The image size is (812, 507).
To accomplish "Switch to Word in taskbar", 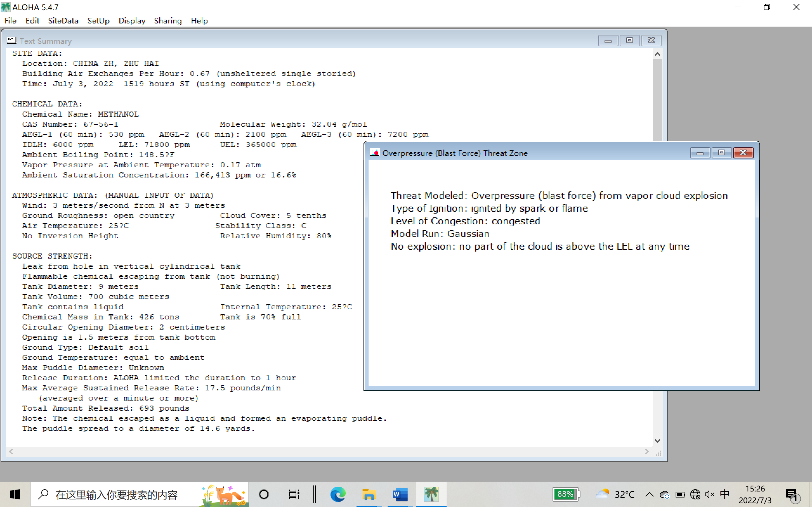I will coord(400,494).
